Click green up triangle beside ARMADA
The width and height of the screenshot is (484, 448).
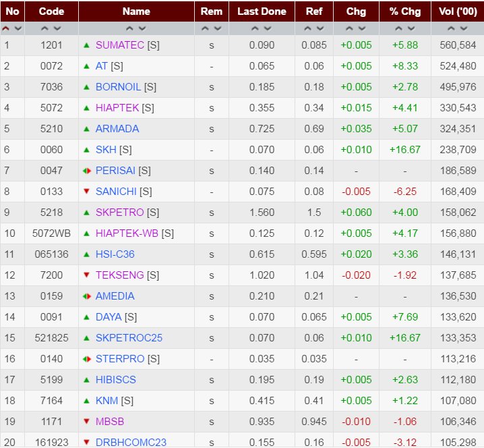[87, 129]
